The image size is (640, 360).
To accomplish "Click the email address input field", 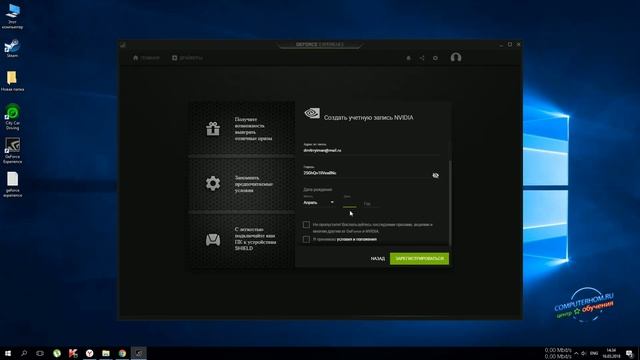I will pos(371,150).
